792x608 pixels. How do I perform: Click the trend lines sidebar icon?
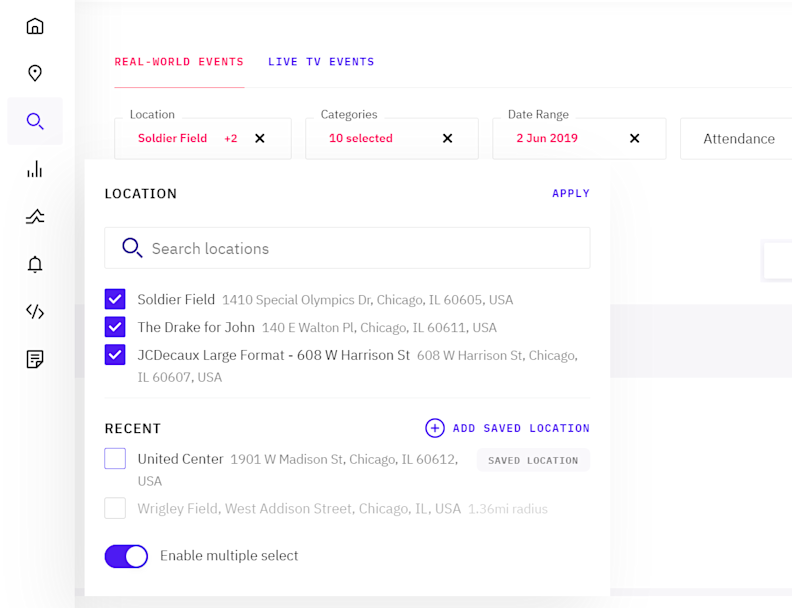click(x=35, y=216)
